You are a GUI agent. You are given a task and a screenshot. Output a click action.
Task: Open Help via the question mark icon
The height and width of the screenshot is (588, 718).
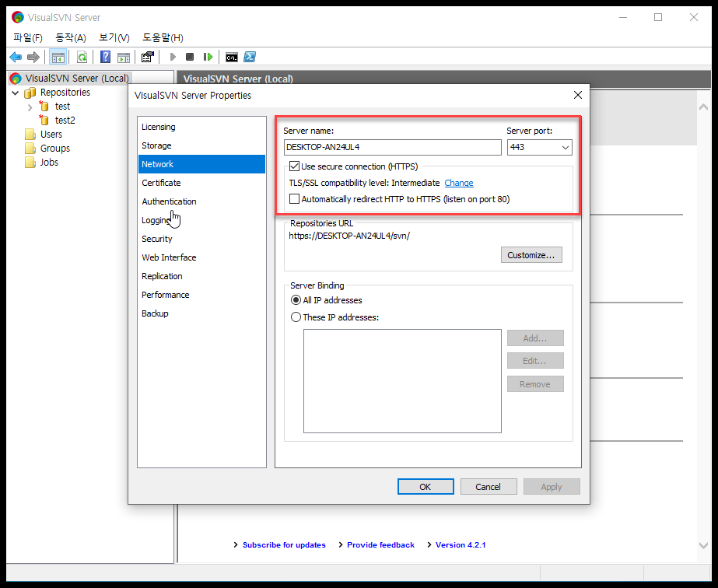tap(105, 58)
